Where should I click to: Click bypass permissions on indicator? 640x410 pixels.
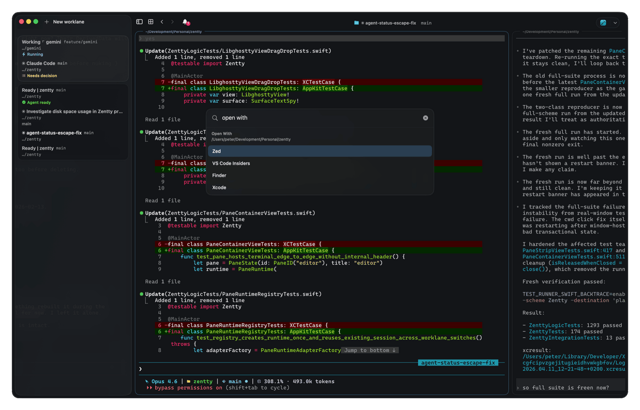184,388
